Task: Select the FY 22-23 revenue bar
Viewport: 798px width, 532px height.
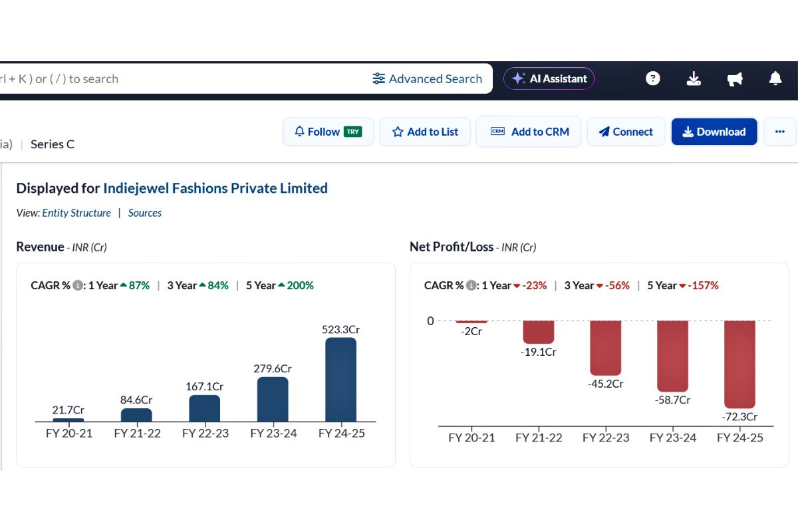Action: coord(204,408)
